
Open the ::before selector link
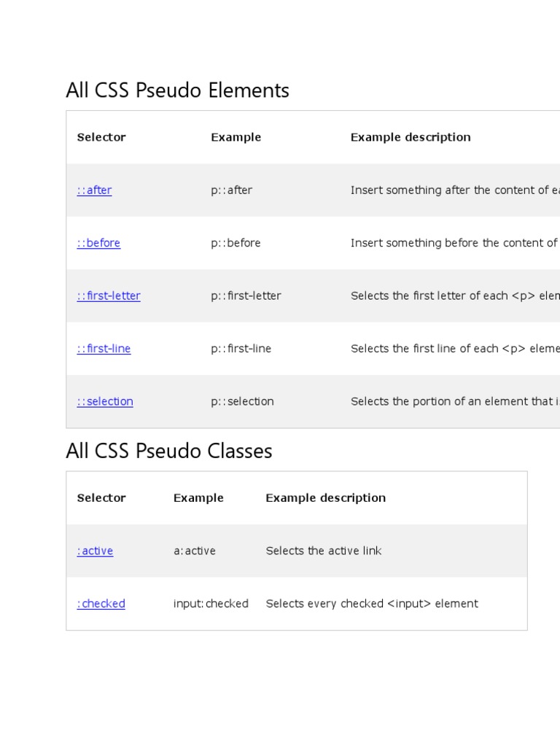98,243
